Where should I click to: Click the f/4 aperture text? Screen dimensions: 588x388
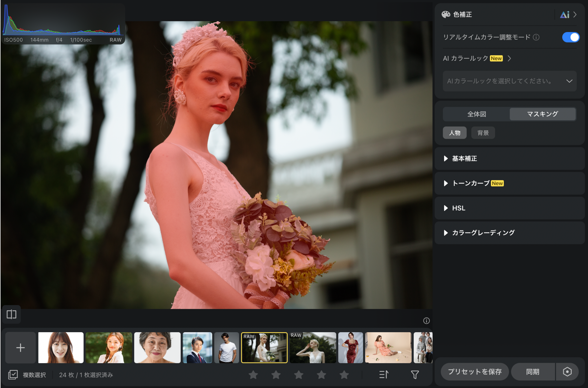point(59,40)
